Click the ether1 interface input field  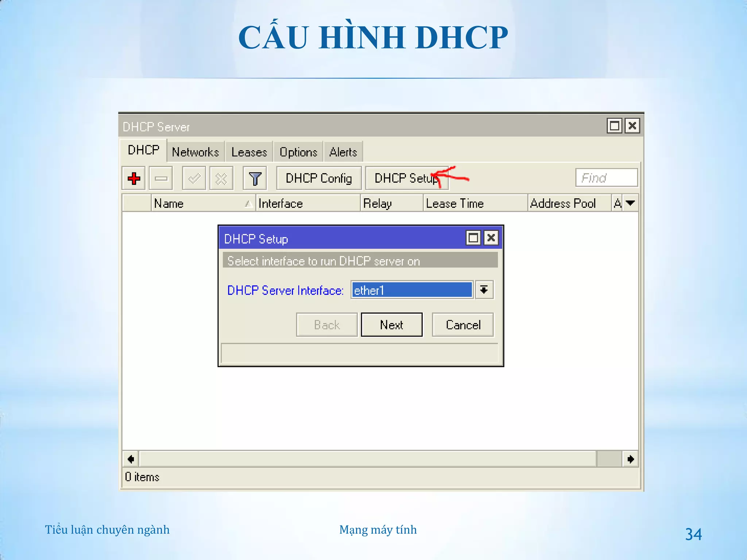click(412, 290)
